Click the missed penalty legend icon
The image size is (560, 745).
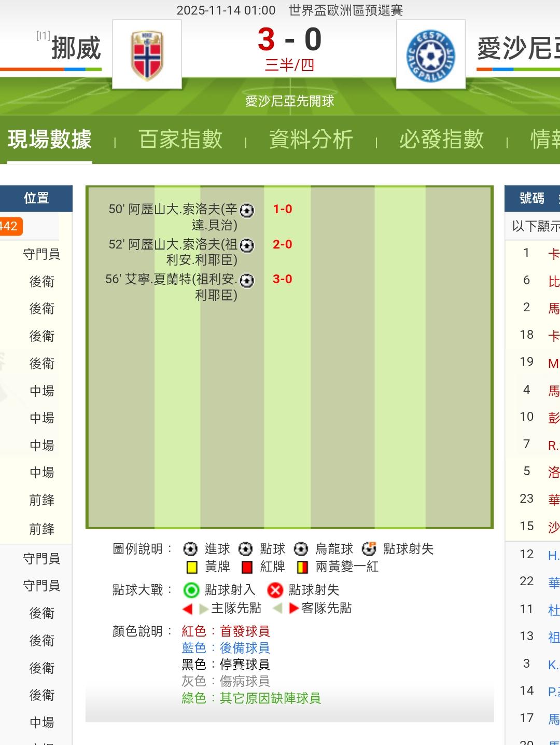[369, 548]
